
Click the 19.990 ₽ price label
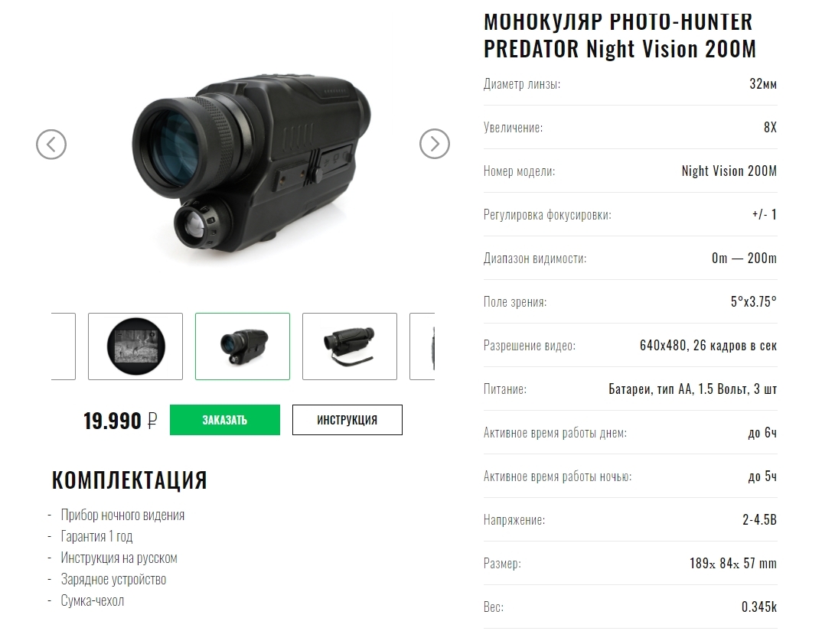pos(120,421)
